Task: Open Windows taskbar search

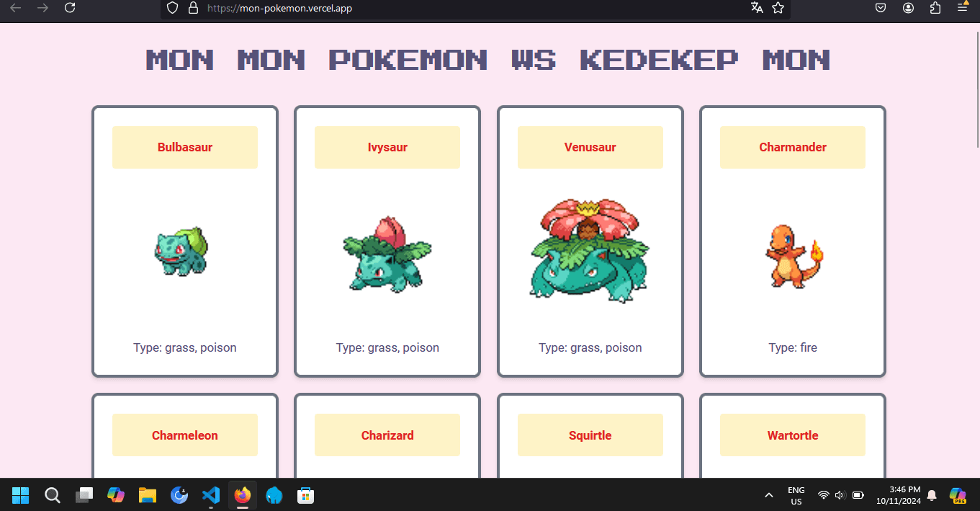Action: (x=53, y=495)
